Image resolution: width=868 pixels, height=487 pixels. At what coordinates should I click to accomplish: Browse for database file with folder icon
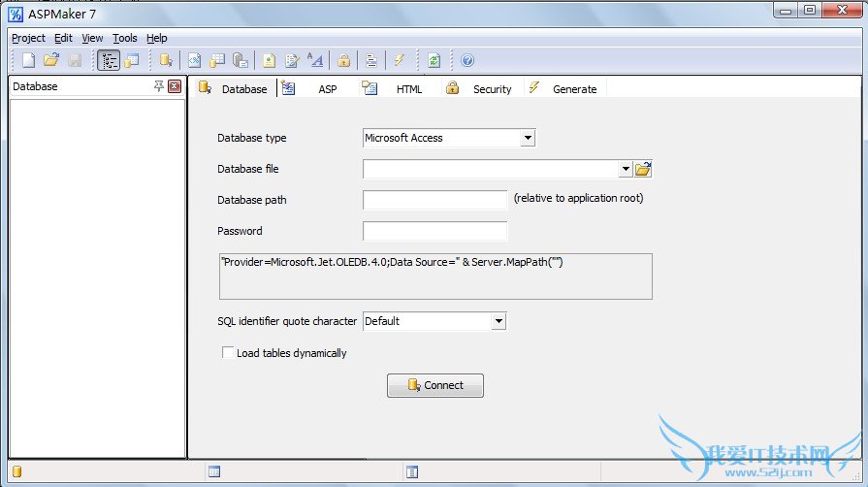tap(643, 169)
